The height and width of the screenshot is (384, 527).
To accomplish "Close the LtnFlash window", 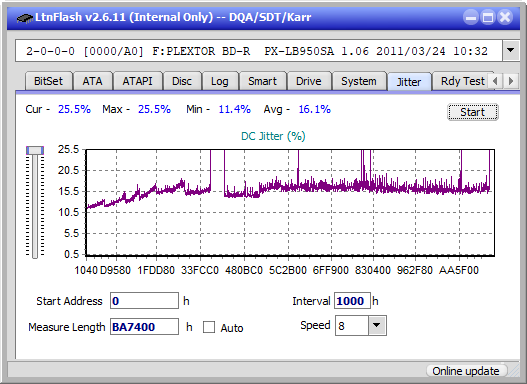I will [505, 17].
